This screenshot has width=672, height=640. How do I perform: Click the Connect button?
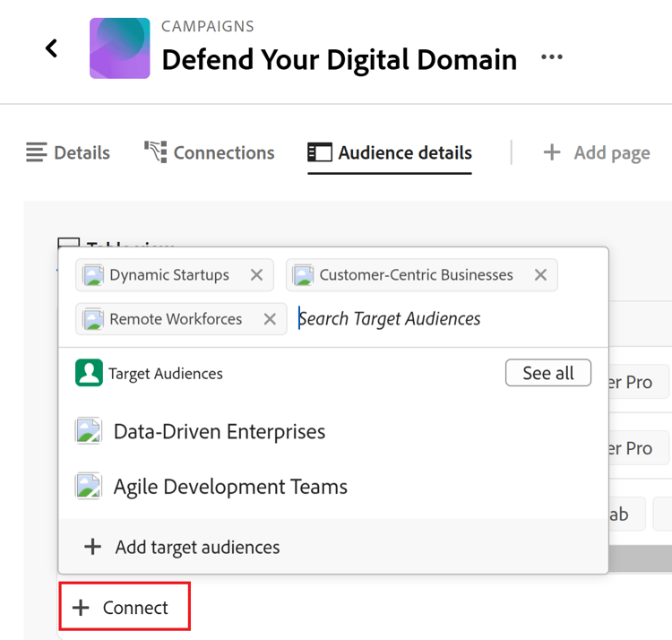pyautogui.click(x=125, y=607)
